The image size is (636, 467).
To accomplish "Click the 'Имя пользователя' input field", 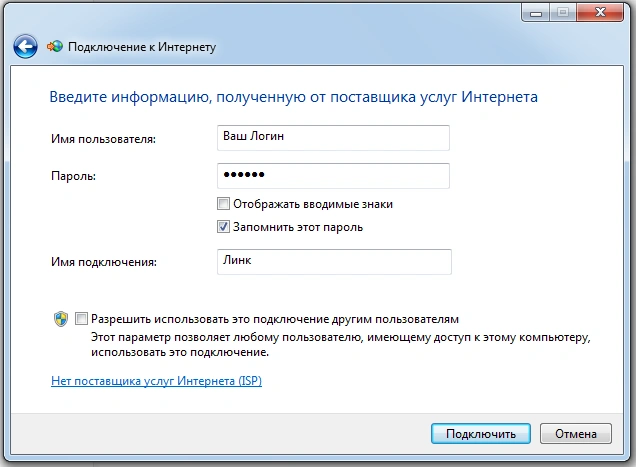I will (333, 137).
